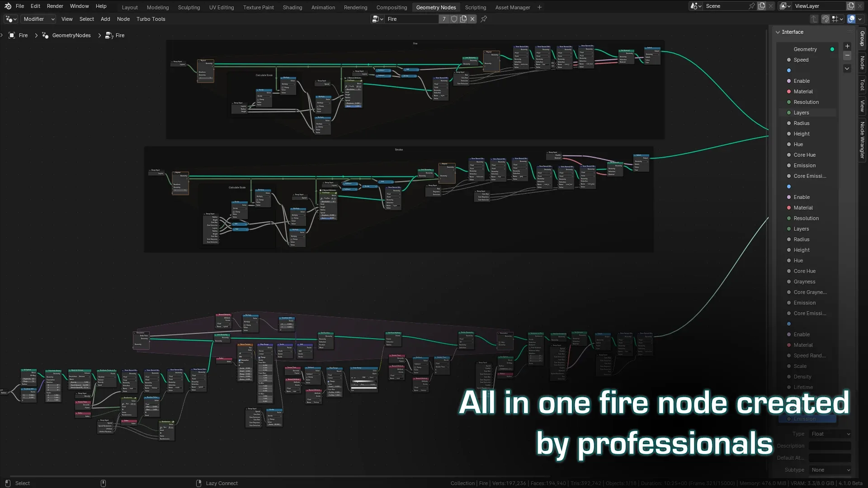Click the new node group icon
Viewport: 868px width, 488px height.
[464, 19]
